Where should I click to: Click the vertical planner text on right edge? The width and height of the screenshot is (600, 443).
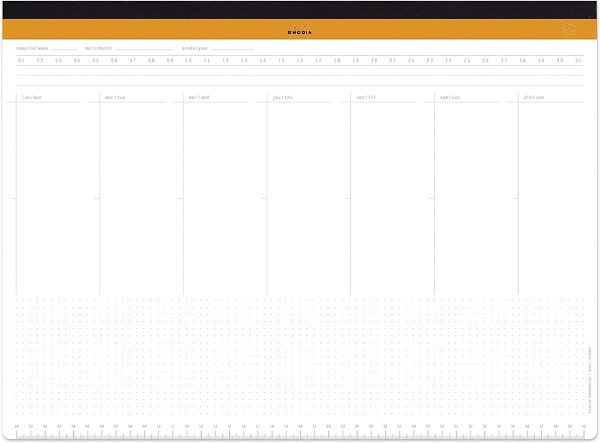[x=590, y=380]
